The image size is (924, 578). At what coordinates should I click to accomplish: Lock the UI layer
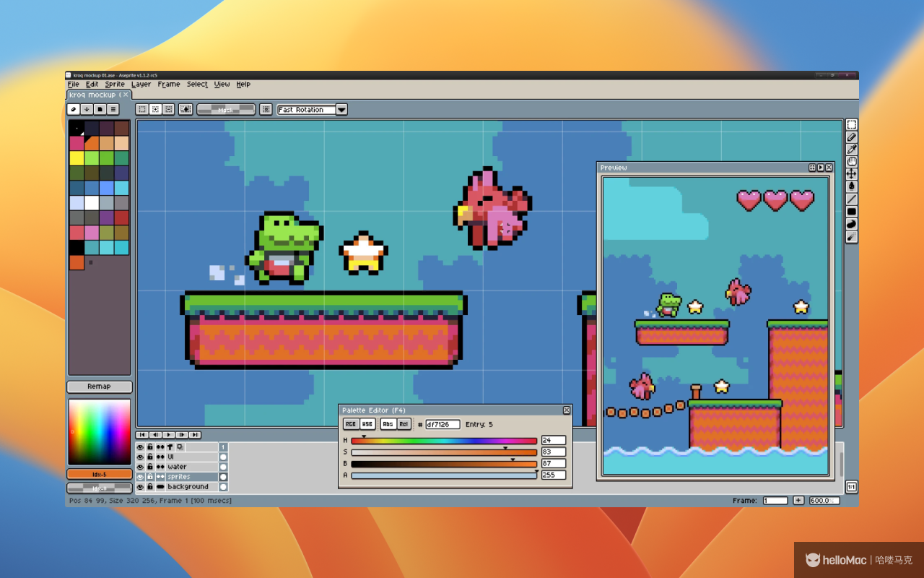click(150, 457)
